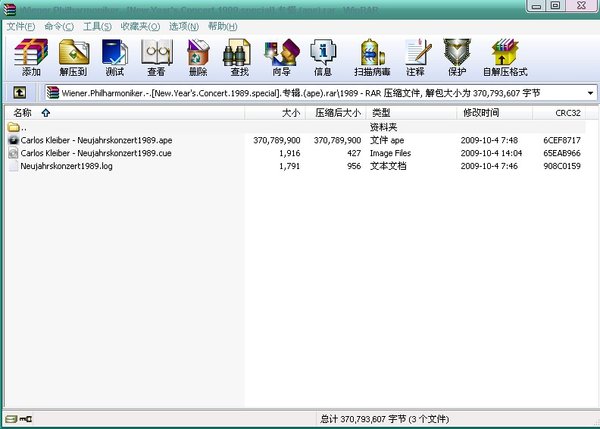The image size is (600, 429).
Task: Click the 文件 ape type cell
Action: tap(387, 140)
